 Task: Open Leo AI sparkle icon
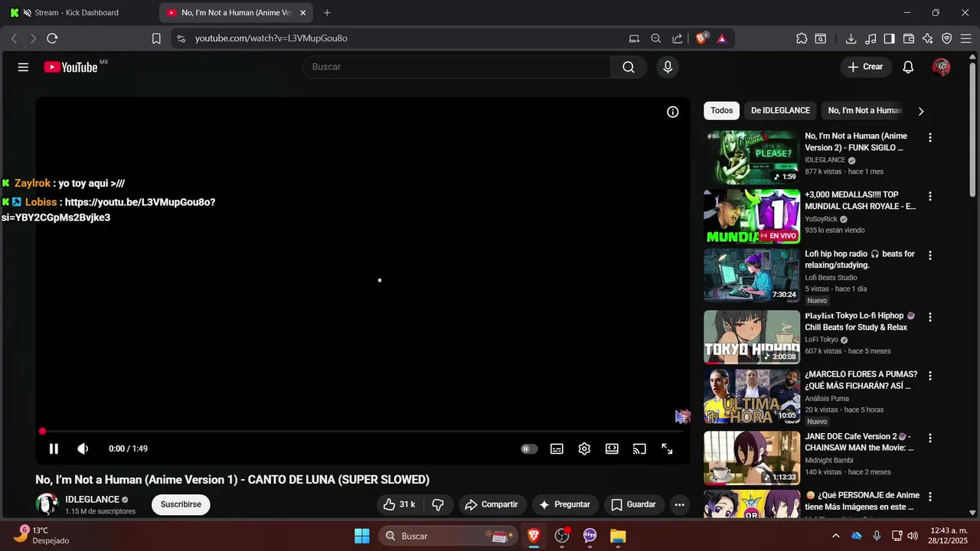click(x=928, y=38)
